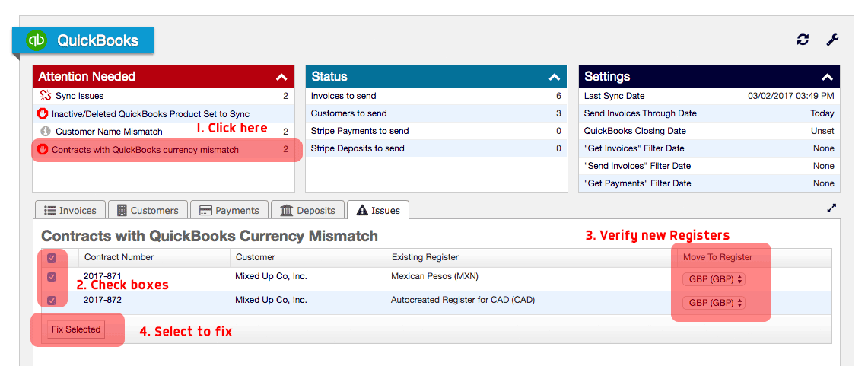Open Contracts with QuickBooks currency mismatch
The width and height of the screenshot is (868, 366).
pos(162,149)
